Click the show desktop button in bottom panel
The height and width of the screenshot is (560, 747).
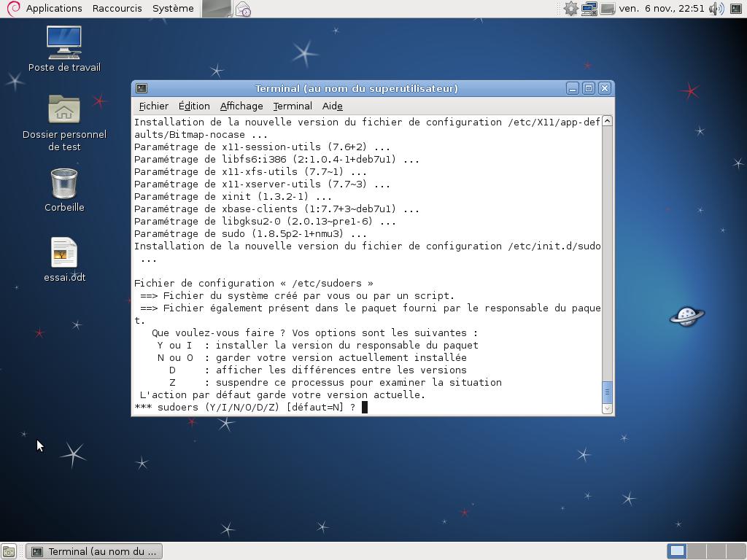point(9,552)
